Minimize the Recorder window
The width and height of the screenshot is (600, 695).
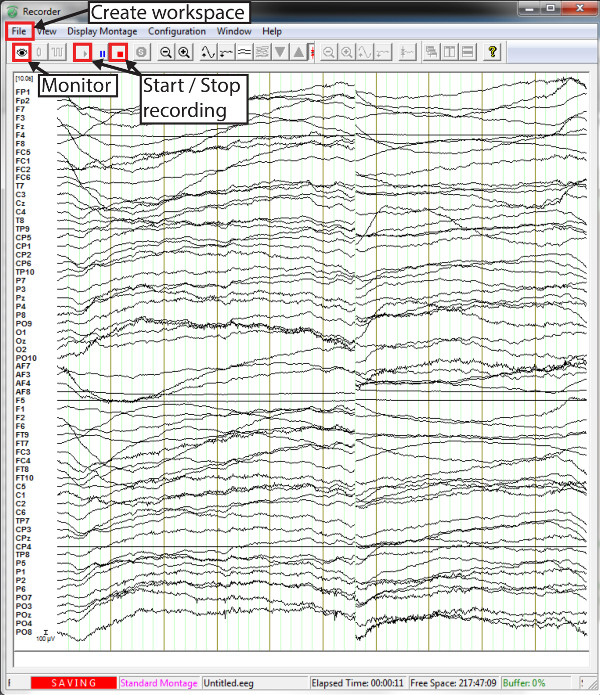(531, 8)
